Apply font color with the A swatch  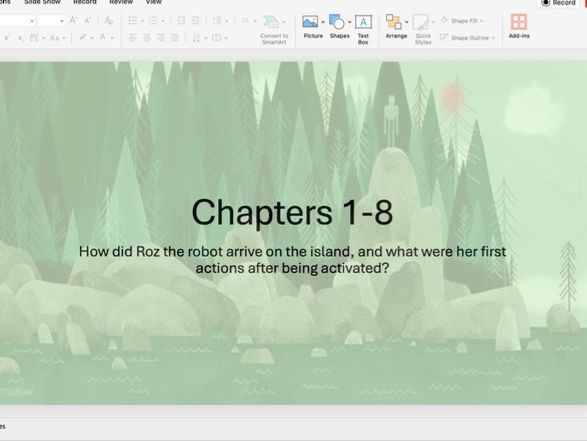pyautogui.click(x=103, y=37)
